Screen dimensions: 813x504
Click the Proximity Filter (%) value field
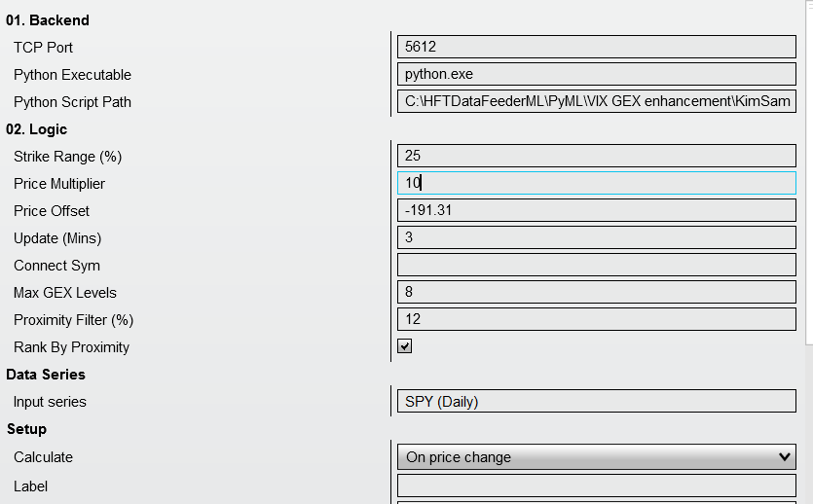(x=596, y=319)
